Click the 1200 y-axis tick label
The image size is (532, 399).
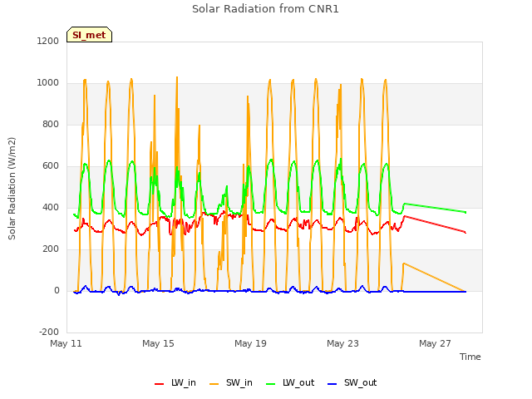48,41
